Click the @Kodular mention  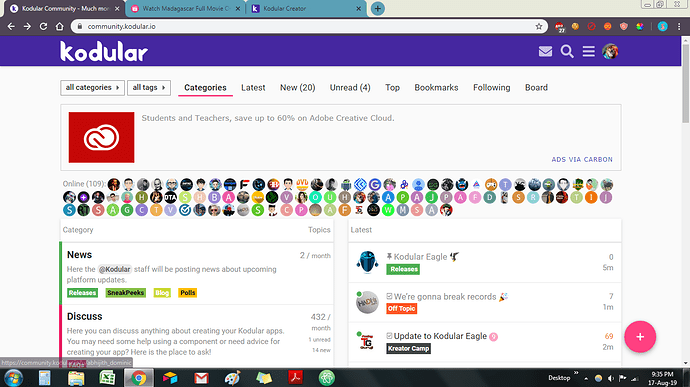tap(114, 269)
